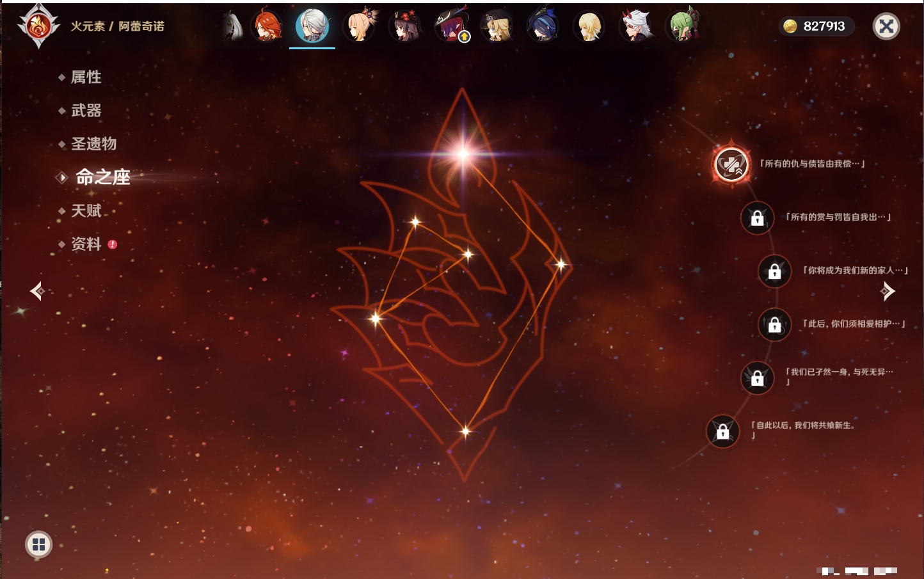The width and height of the screenshot is (924, 579).
Task: Click the Mora coin icon
Action: click(x=790, y=26)
